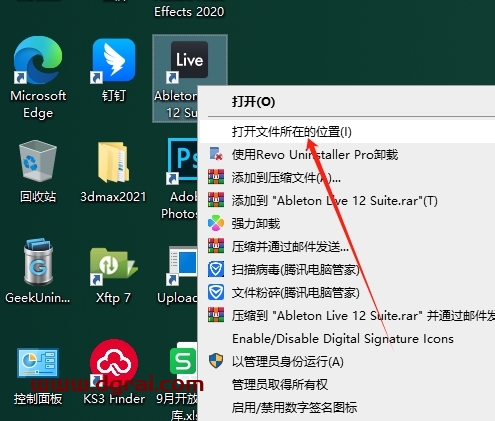495x421 pixels.
Task: Choose 添加到压缩文件(A)... entry
Action: [347, 178]
